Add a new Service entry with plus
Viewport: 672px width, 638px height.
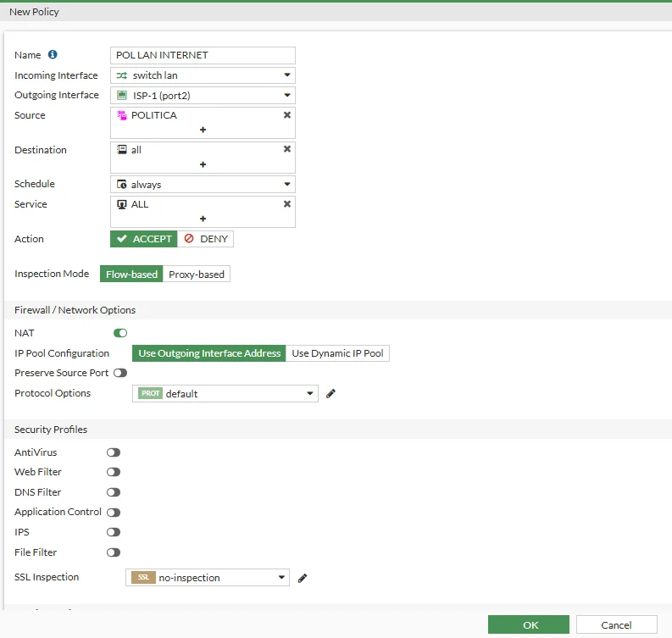203,219
